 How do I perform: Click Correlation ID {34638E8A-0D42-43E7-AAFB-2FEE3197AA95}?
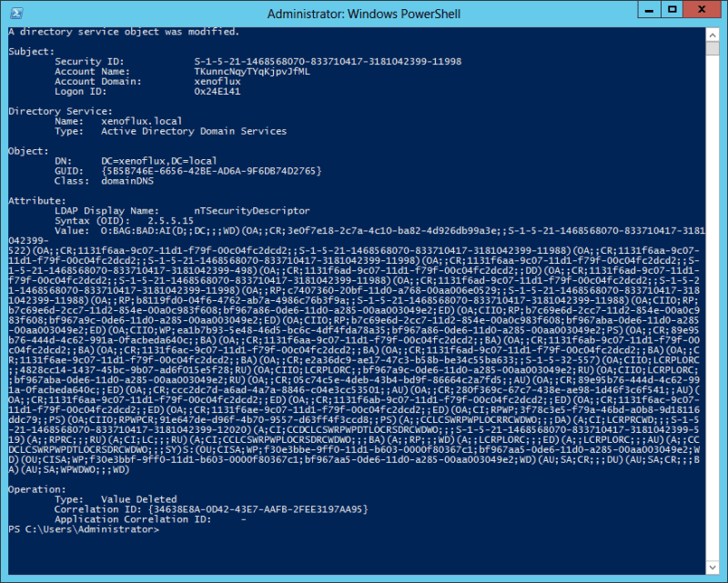258,509
